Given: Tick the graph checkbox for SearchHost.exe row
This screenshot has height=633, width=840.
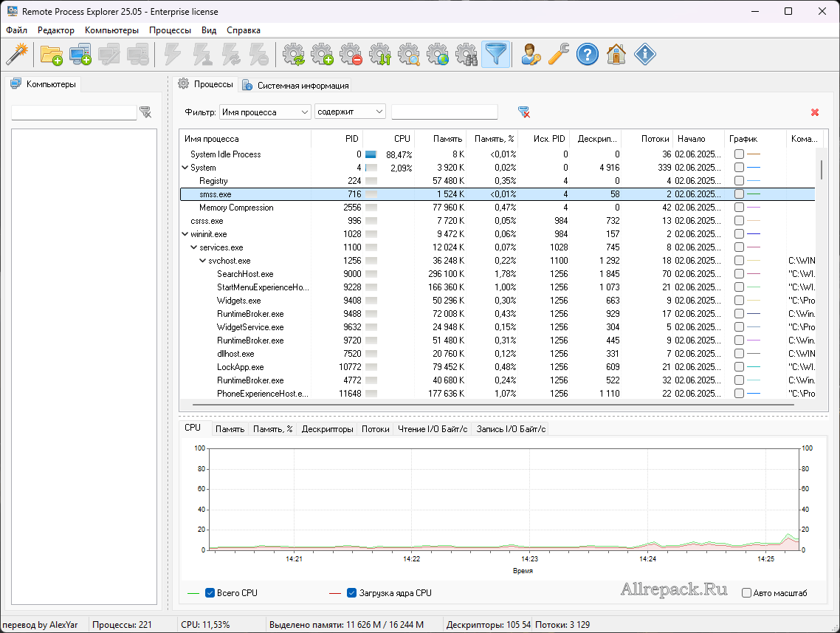Looking at the screenshot, I should (740, 273).
